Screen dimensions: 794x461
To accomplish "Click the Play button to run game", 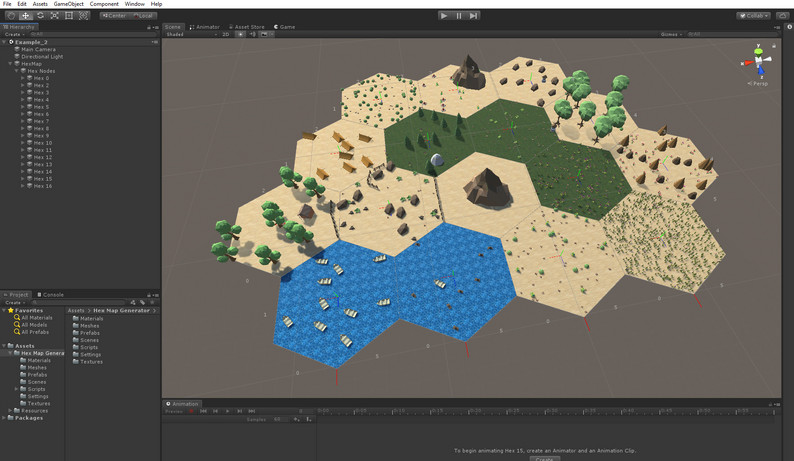I will point(444,16).
